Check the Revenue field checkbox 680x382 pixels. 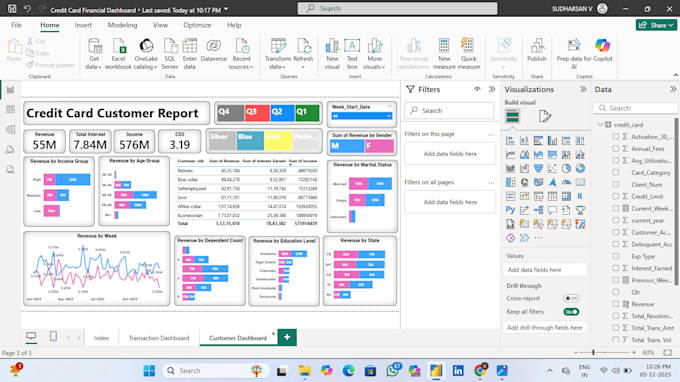coord(615,304)
